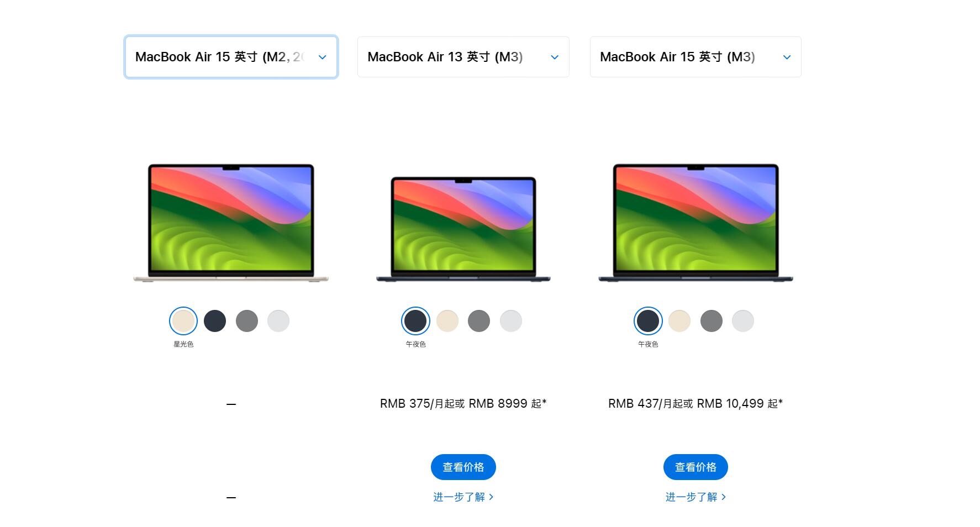980x527 pixels.
Task: Choose starlight swatch for 13-inch M3
Action: coord(447,321)
